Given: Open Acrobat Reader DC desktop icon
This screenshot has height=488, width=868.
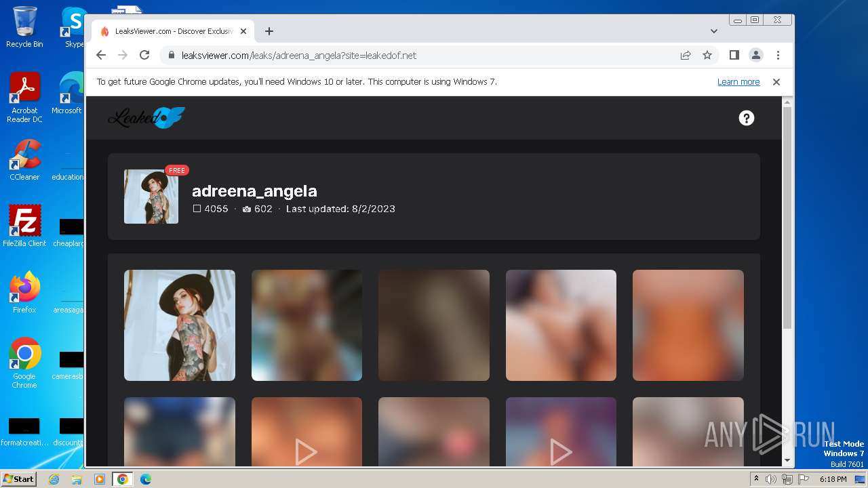Looking at the screenshot, I should pos(24,98).
